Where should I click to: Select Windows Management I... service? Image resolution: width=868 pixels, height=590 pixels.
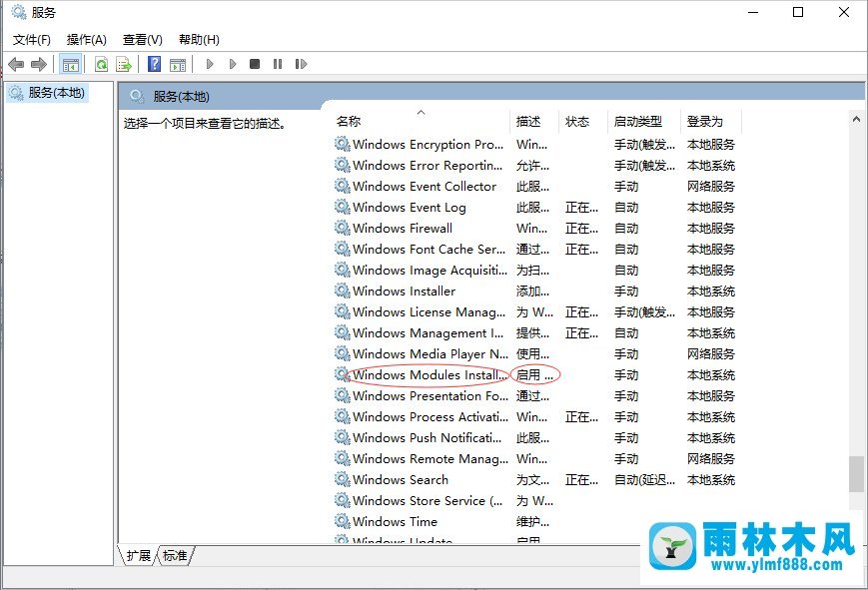(428, 333)
